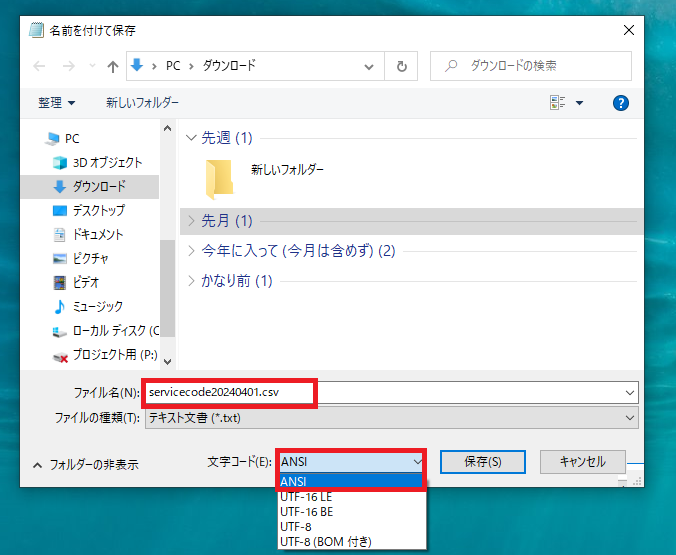Choose UTF-16 LE encoding option
676x555 pixels.
pyautogui.click(x=306, y=497)
